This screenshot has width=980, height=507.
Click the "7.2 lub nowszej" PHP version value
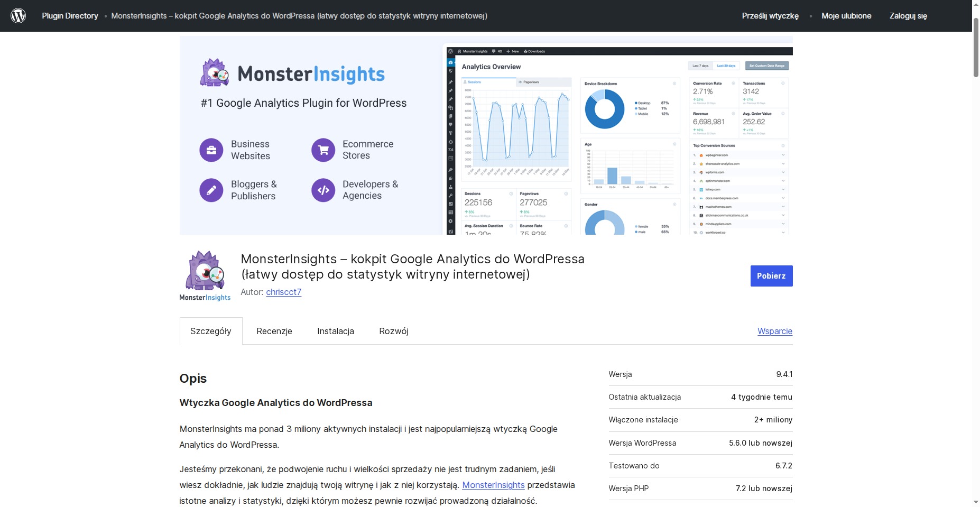[764, 488]
